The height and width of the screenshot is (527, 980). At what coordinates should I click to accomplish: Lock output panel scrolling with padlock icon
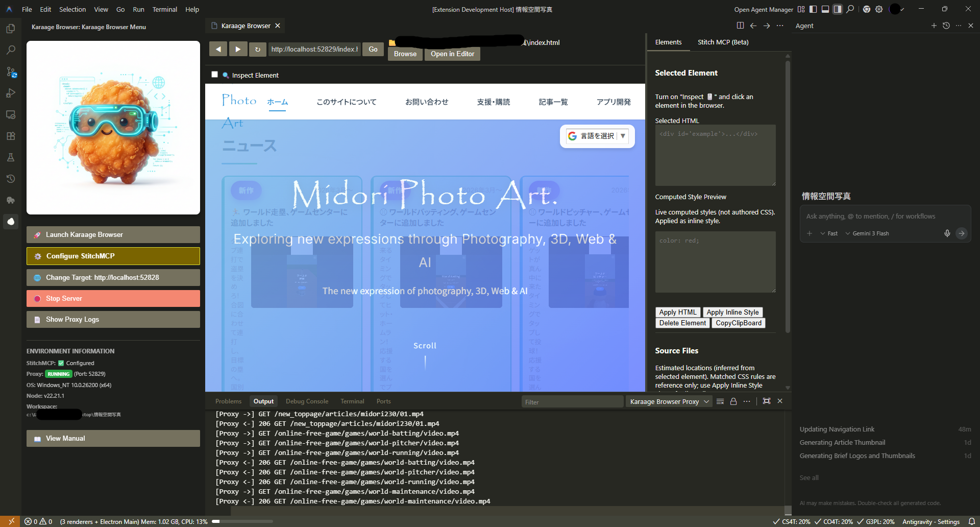(x=733, y=401)
